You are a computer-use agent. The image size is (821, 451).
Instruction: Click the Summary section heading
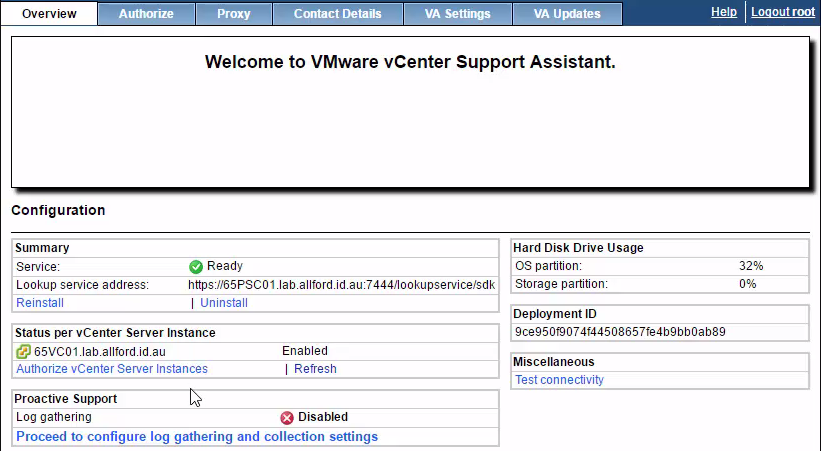coord(42,248)
